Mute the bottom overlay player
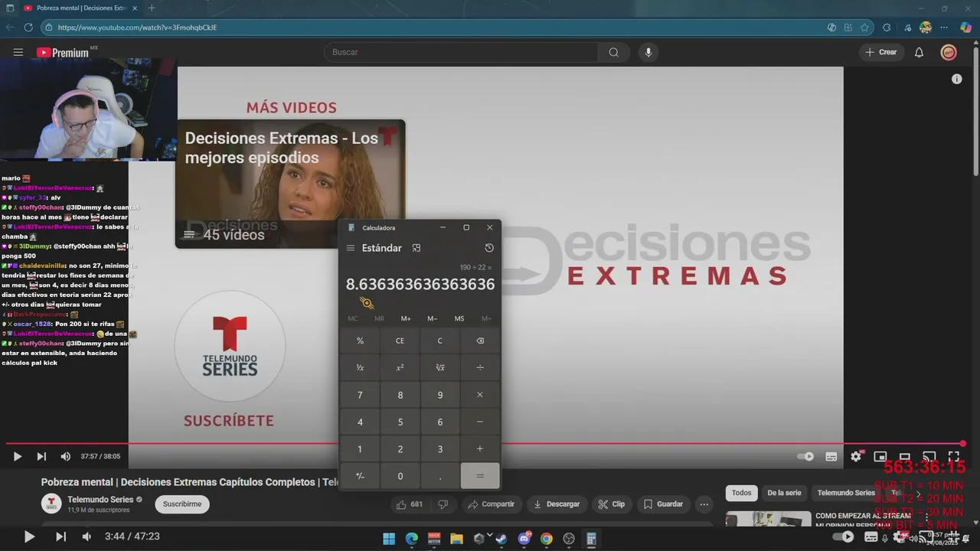The width and height of the screenshot is (980, 551). click(87, 536)
